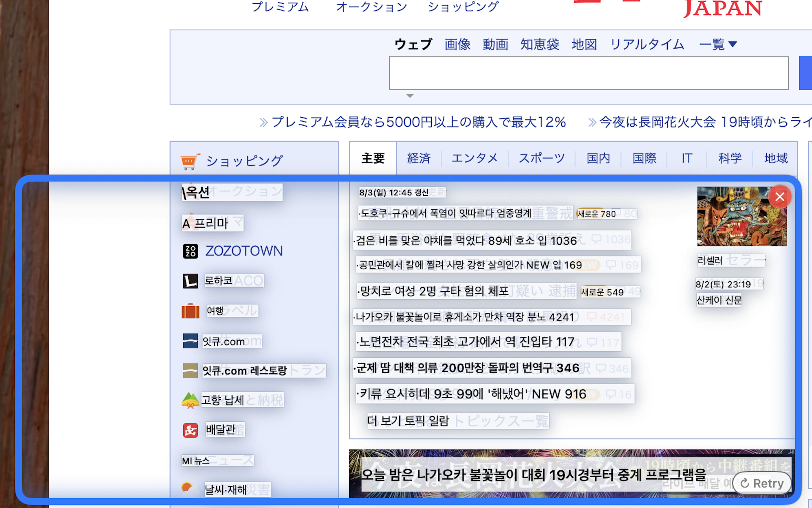Viewport: 812px width, 508px height.
Task: Open headline 나가오카 불꽃놀이로 휴게소가 만차
Action: [491, 317]
